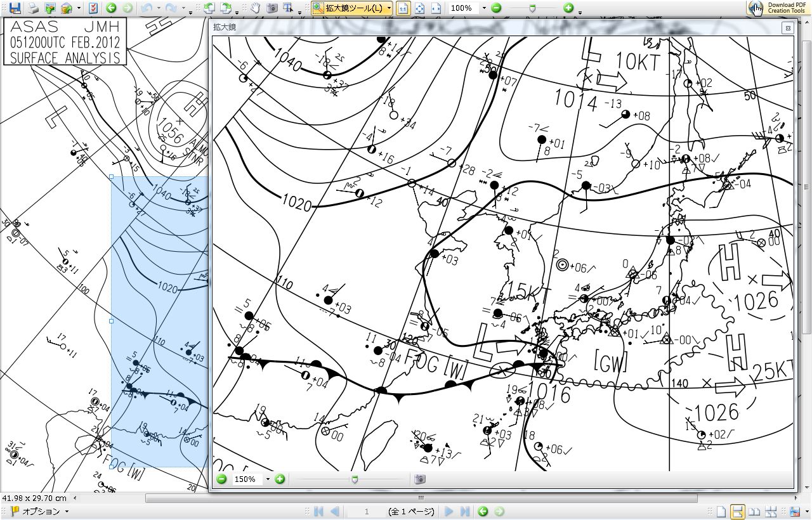Image resolution: width=812 pixels, height=520 pixels.
Task: Click the 拡大鏡ツール(L) loupe tool button
Action: (x=348, y=8)
